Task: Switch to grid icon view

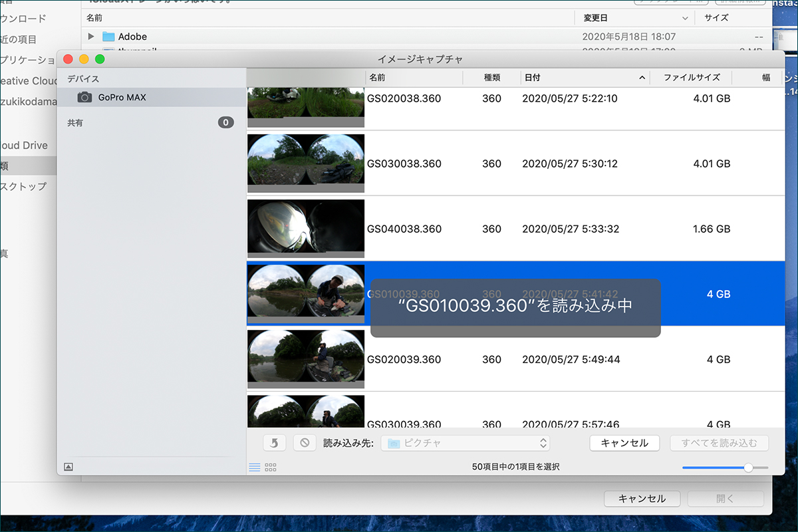Action: (x=271, y=467)
